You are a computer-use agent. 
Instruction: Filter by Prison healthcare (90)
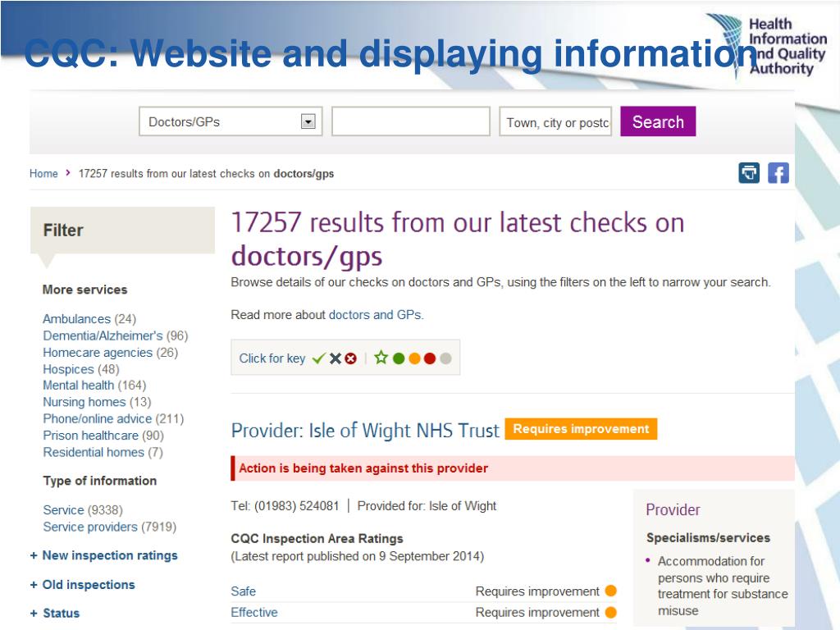tap(103, 436)
